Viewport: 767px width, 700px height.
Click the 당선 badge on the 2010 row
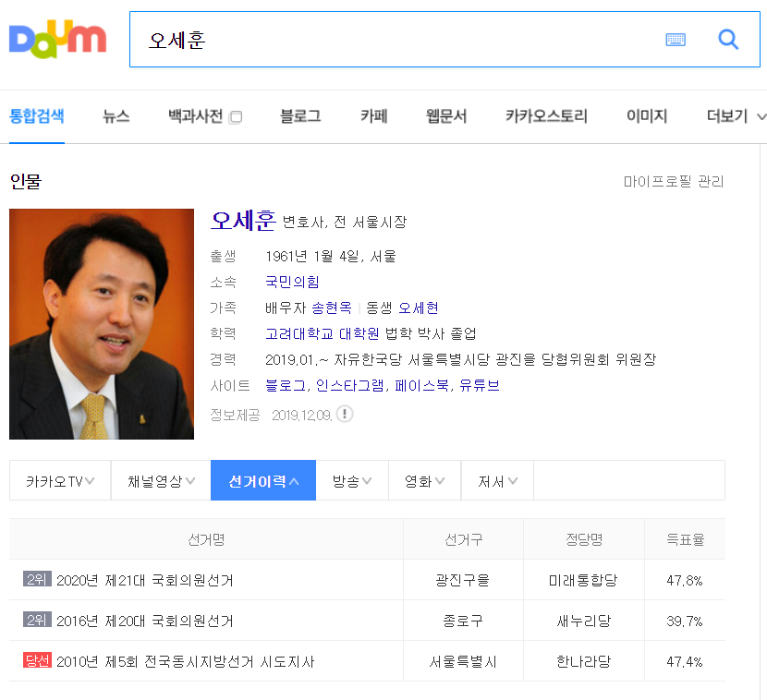[x=37, y=660]
